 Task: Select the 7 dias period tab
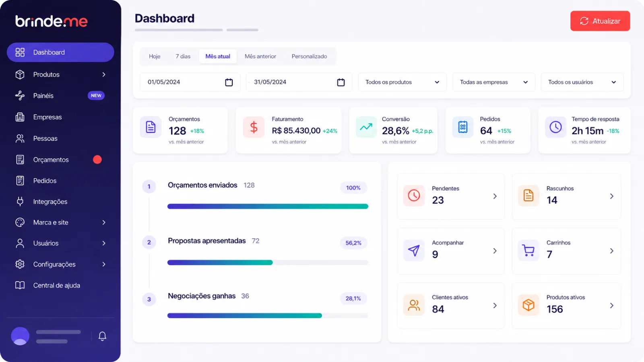pyautogui.click(x=183, y=56)
